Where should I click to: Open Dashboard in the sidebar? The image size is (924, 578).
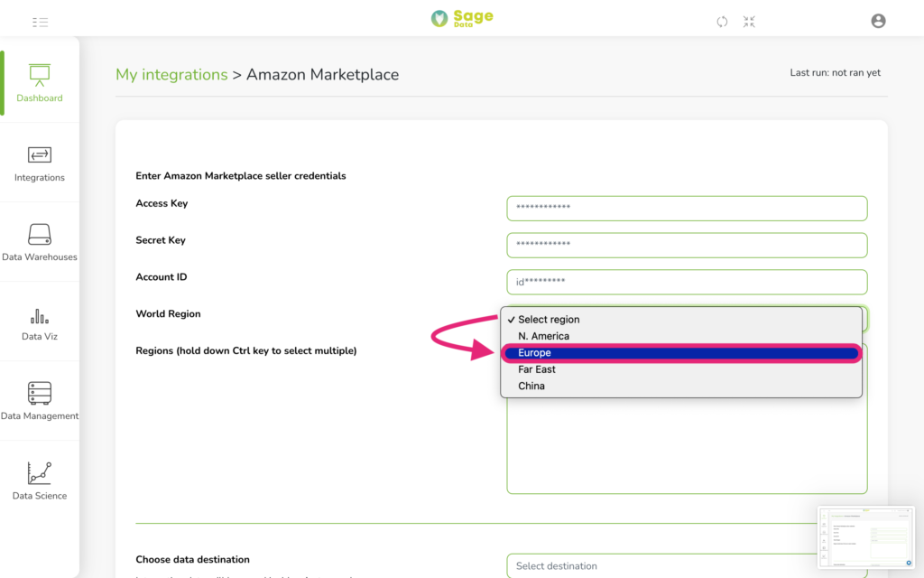click(40, 83)
